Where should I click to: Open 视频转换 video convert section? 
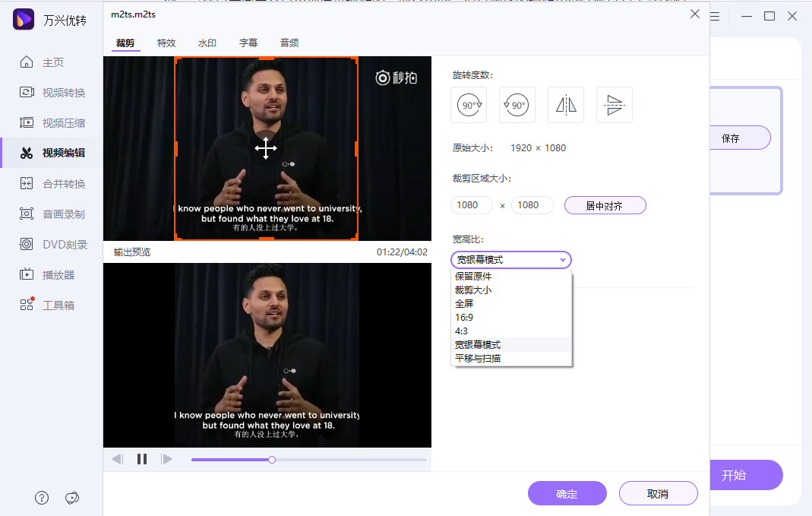click(52, 93)
